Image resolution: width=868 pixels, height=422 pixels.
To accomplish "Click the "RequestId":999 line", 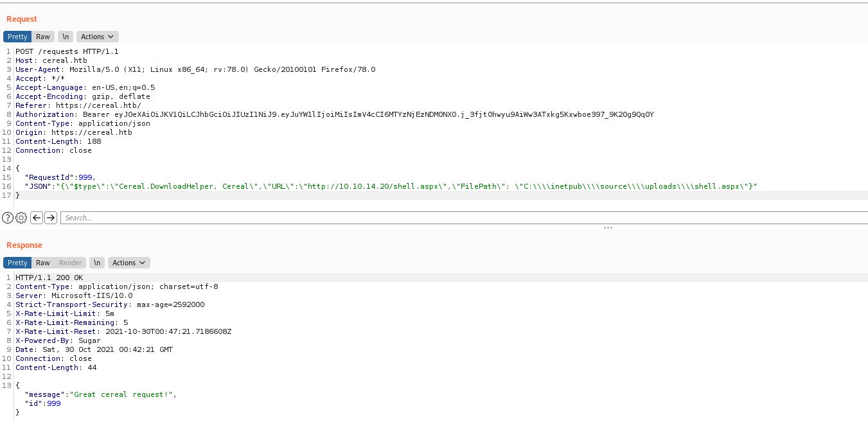I will (60, 177).
